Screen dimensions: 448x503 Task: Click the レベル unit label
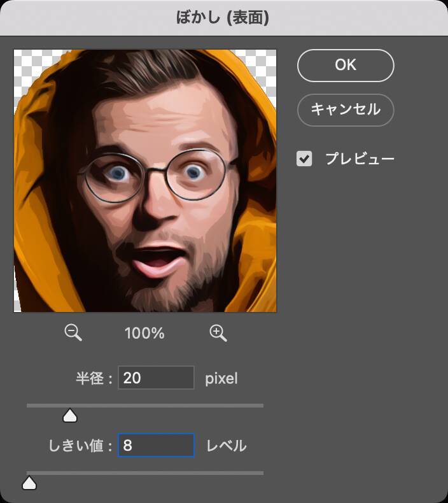226,446
